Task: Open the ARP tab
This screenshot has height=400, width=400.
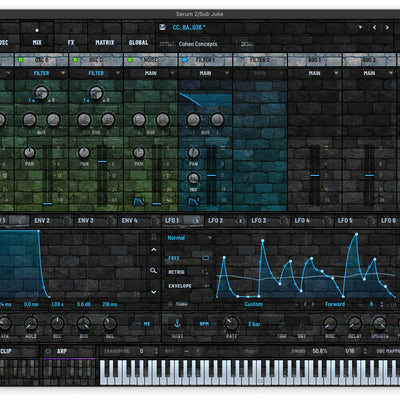Action: (62, 351)
